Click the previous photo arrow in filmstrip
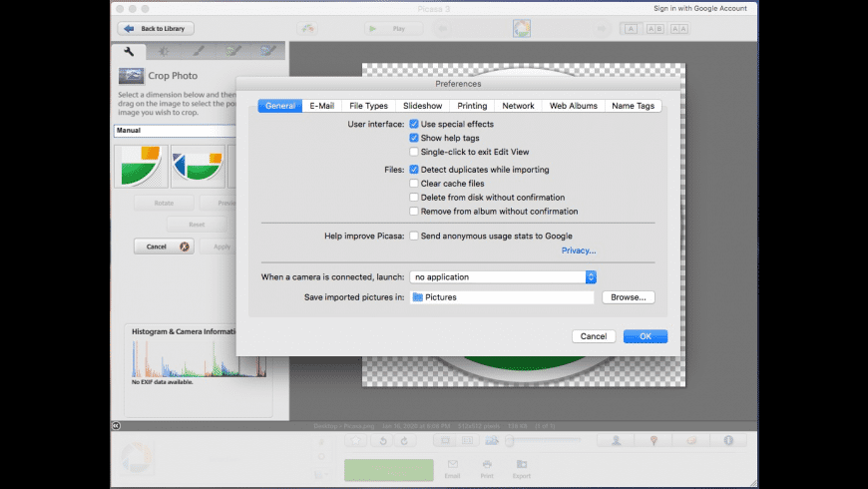Viewport: 868px width, 489px height. pos(442,28)
